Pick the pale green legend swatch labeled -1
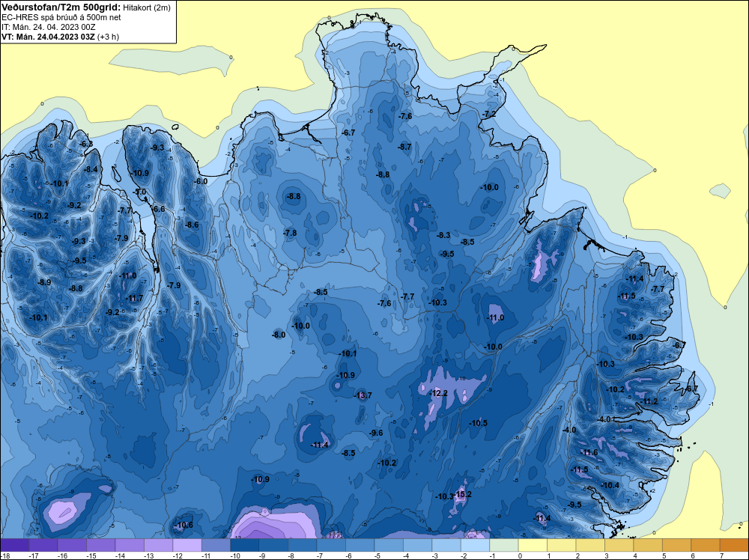 (504, 545)
